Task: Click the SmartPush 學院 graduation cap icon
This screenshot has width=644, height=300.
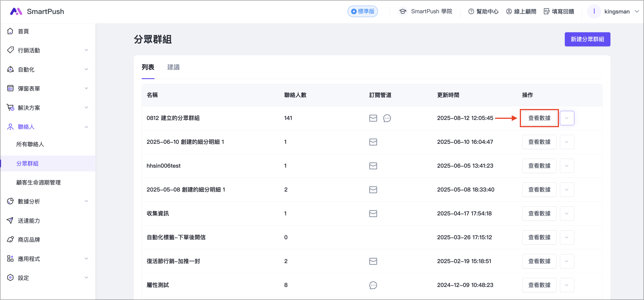Action: (403, 11)
